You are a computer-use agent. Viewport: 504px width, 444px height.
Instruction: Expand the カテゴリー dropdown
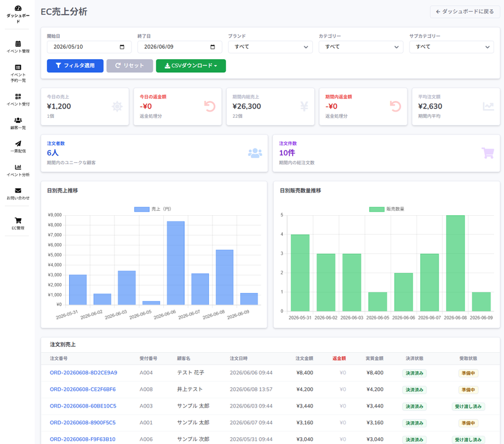[361, 47]
